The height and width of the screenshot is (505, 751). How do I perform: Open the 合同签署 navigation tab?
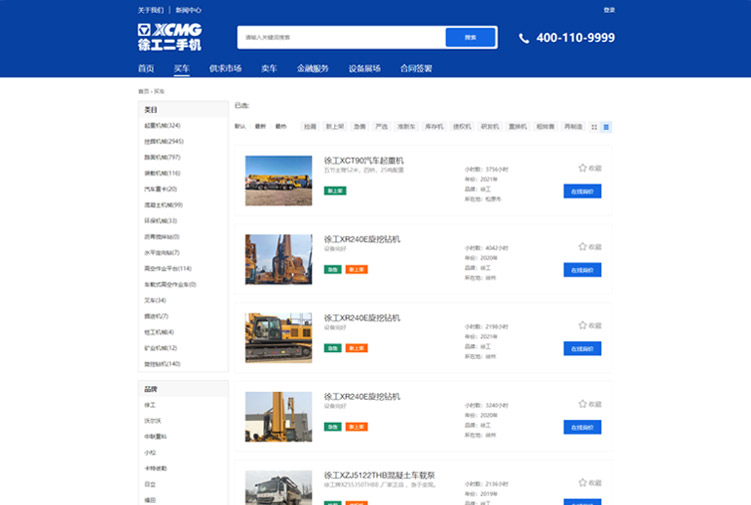point(416,69)
